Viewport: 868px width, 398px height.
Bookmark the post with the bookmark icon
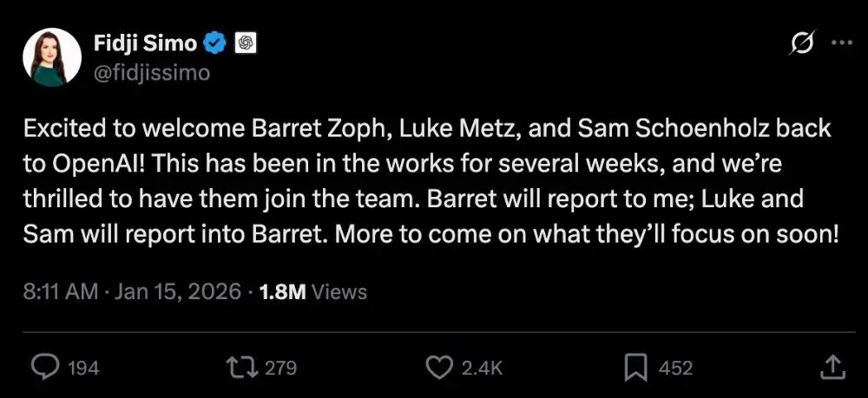pos(637,367)
